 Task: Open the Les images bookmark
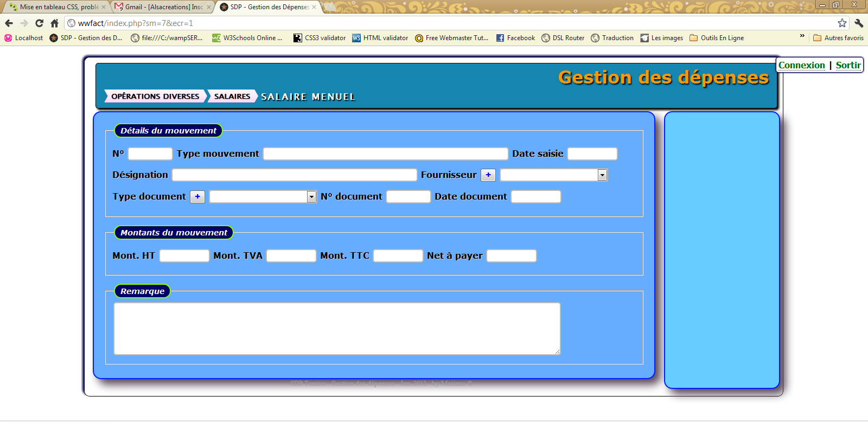coord(662,38)
